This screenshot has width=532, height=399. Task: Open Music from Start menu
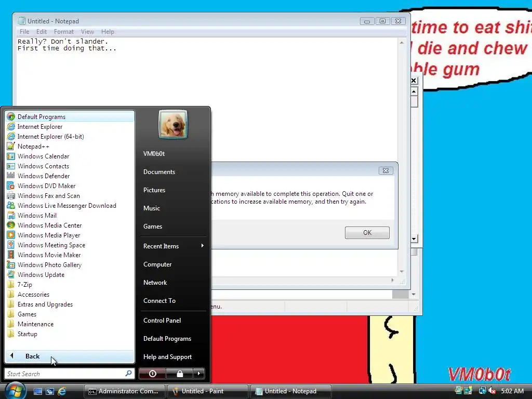pyautogui.click(x=174, y=208)
